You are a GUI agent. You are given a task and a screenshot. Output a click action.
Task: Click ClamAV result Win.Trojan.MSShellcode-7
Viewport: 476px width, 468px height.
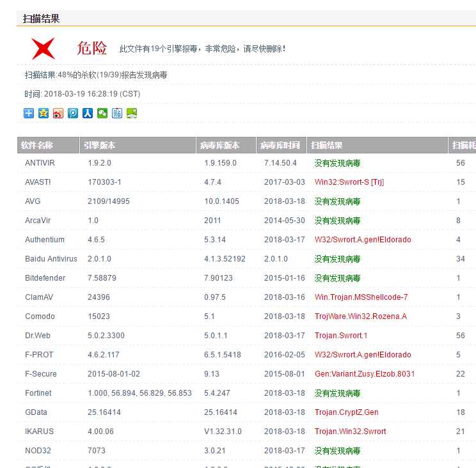(361, 297)
